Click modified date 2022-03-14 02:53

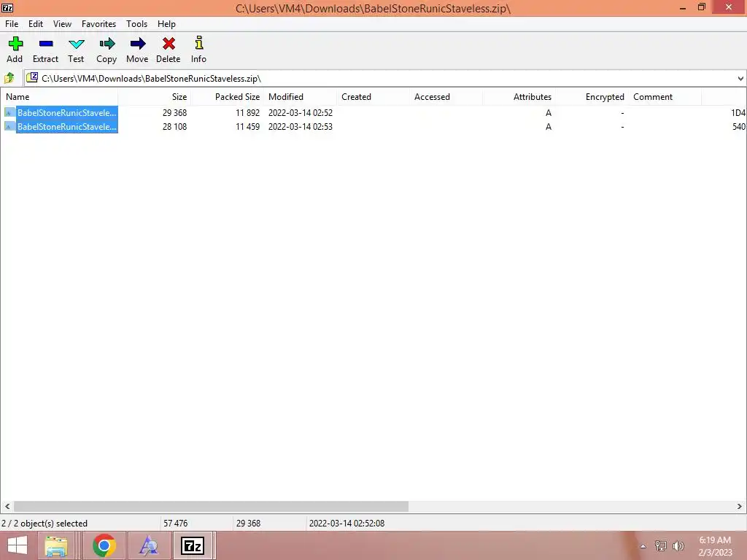(x=301, y=127)
